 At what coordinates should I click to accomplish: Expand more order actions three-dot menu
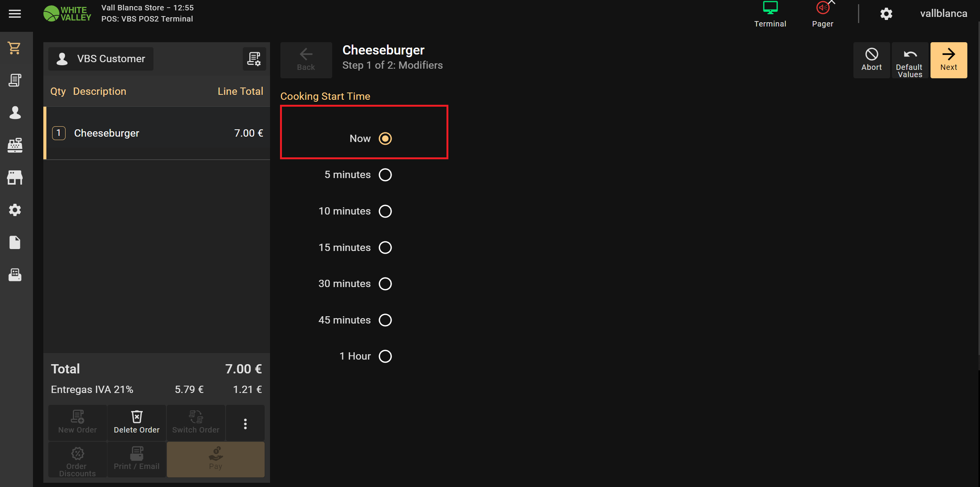[x=245, y=424]
